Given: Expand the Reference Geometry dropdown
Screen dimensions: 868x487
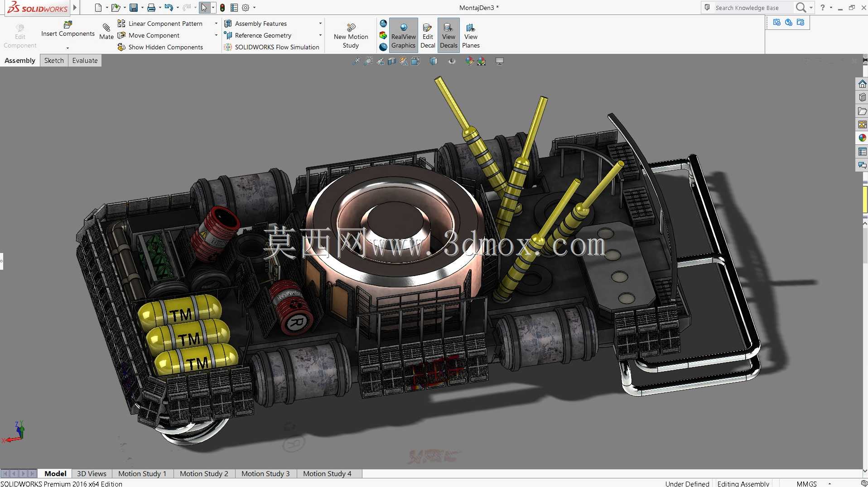Looking at the screenshot, I should tap(320, 35).
